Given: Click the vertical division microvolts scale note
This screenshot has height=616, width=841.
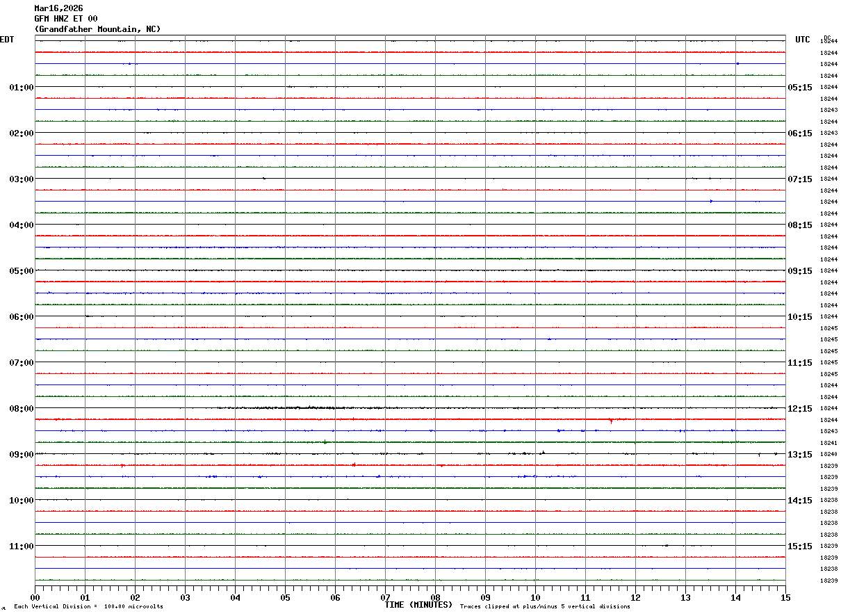Looking at the screenshot, I should click(x=88, y=606).
